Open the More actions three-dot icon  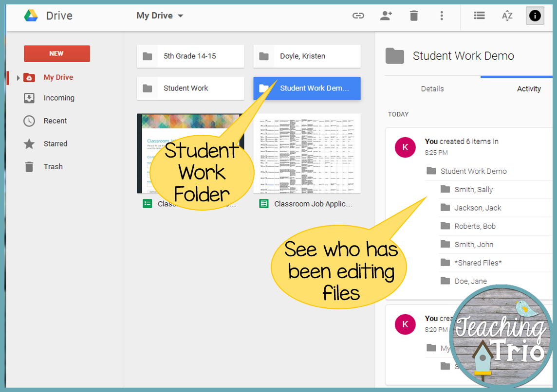442,16
